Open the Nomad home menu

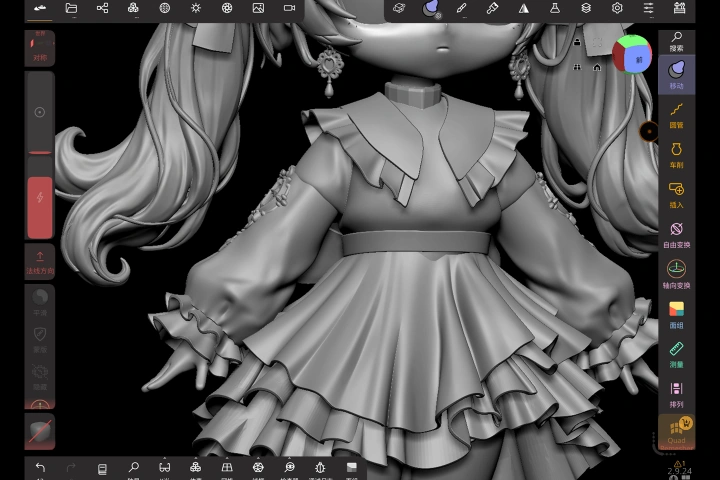(40, 8)
